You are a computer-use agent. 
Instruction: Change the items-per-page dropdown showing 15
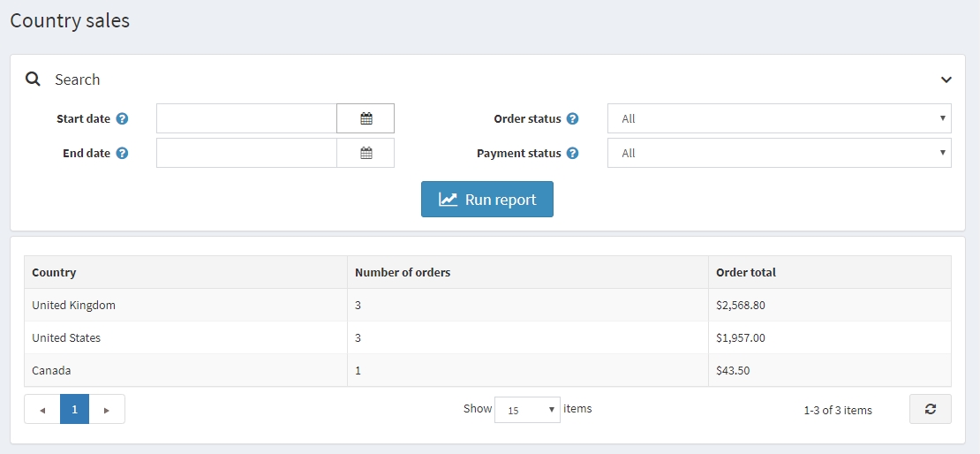527,410
